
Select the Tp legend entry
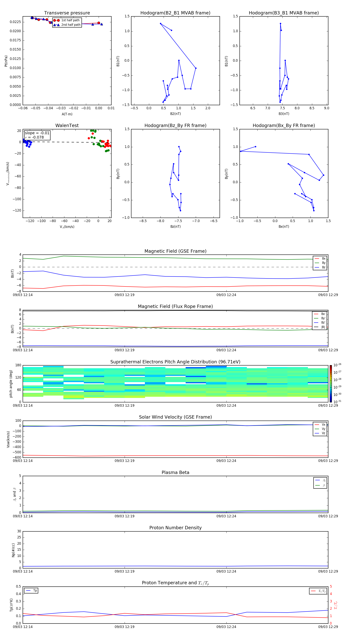click(x=31, y=591)
